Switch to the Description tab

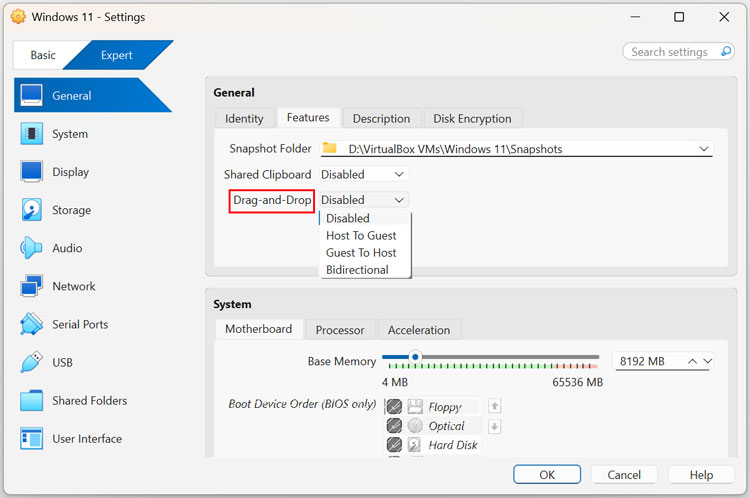coord(381,118)
